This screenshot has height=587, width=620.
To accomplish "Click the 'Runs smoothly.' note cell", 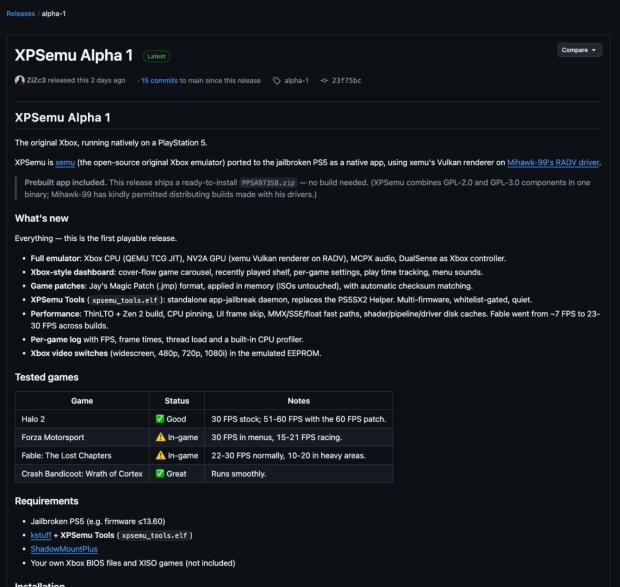I will click(x=299, y=474).
